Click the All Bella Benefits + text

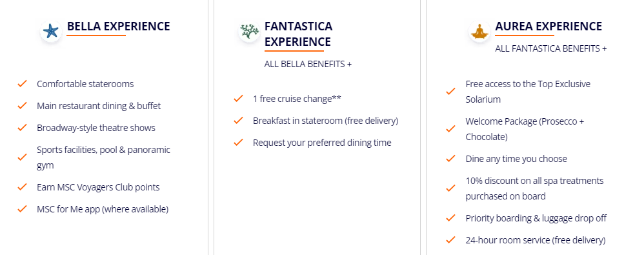[308, 64]
